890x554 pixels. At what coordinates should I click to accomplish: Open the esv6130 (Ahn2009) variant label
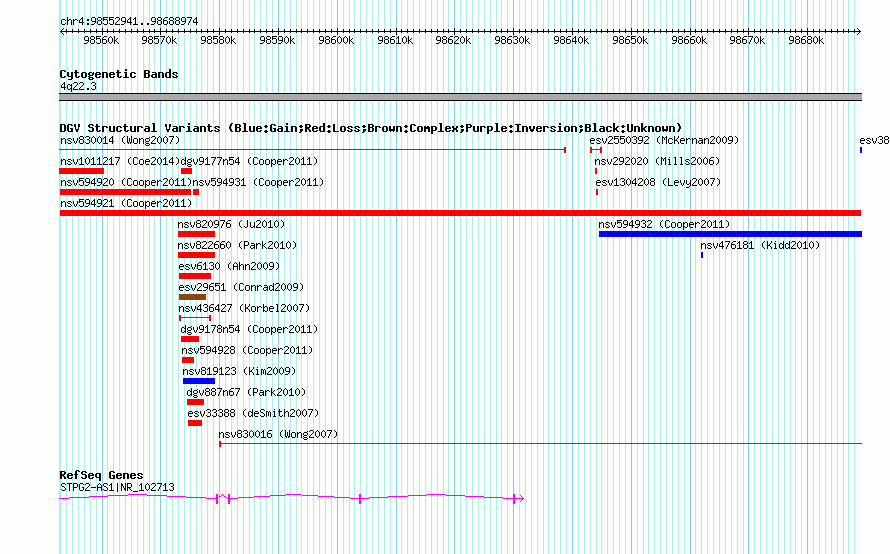point(229,266)
